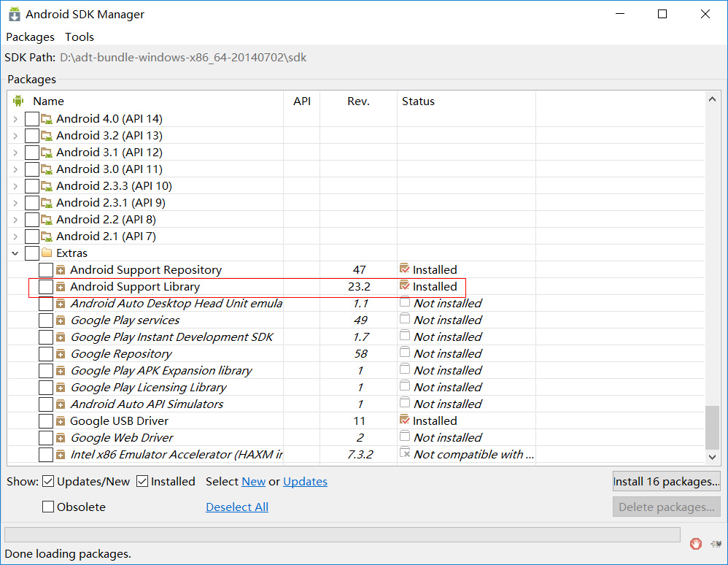
Task: Click the Extras folder icon
Action: pos(47,253)
